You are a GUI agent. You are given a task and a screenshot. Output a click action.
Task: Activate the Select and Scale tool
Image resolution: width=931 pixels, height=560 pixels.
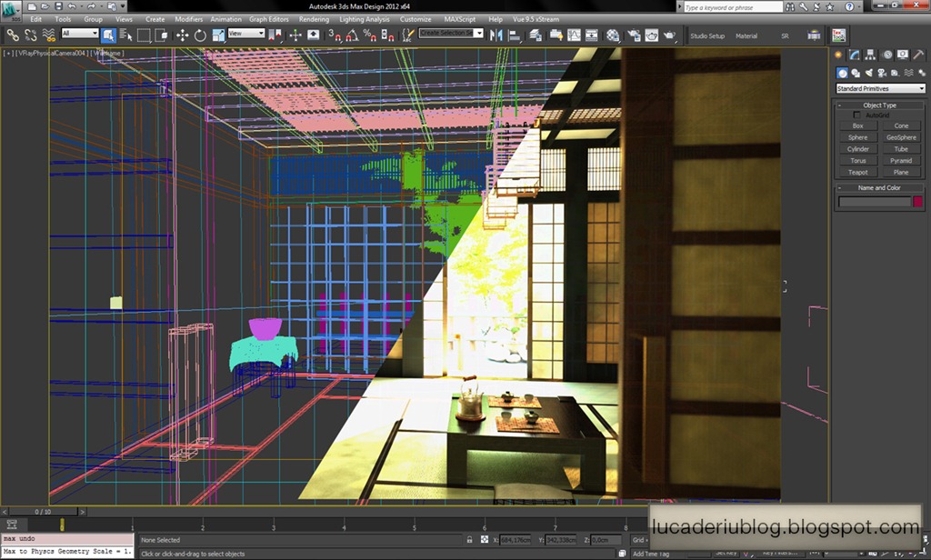(x=218, y=35)
